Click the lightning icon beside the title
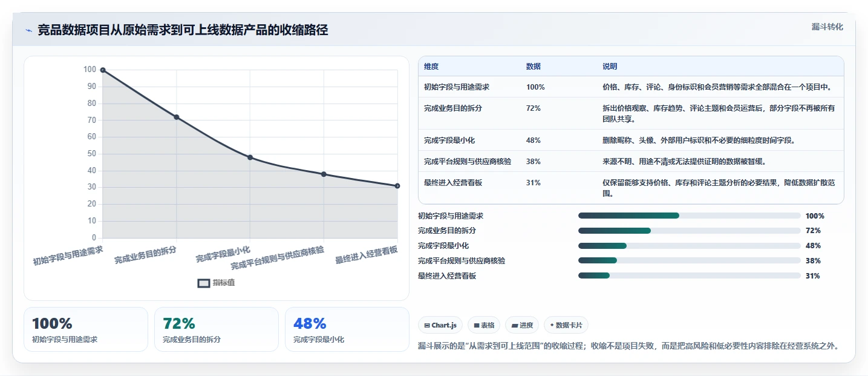The width and height of the screenshot is (868, 376). [29, 30]
